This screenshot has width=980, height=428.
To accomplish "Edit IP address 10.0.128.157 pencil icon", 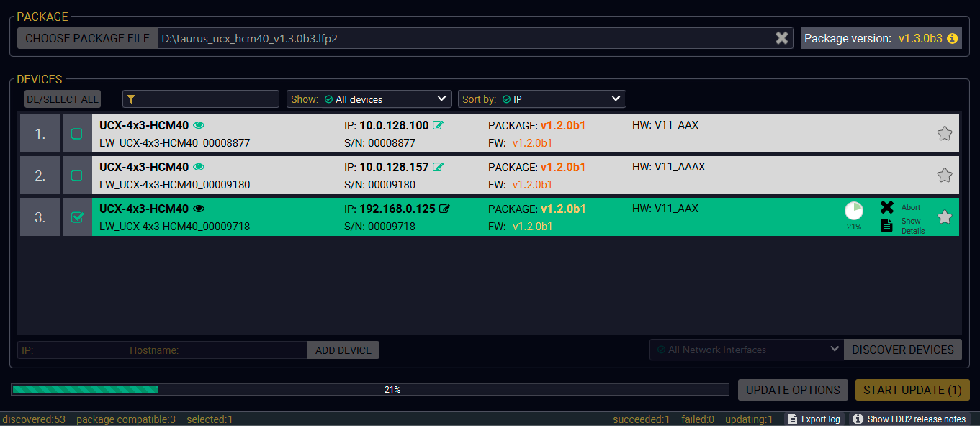I will (438, 168).
